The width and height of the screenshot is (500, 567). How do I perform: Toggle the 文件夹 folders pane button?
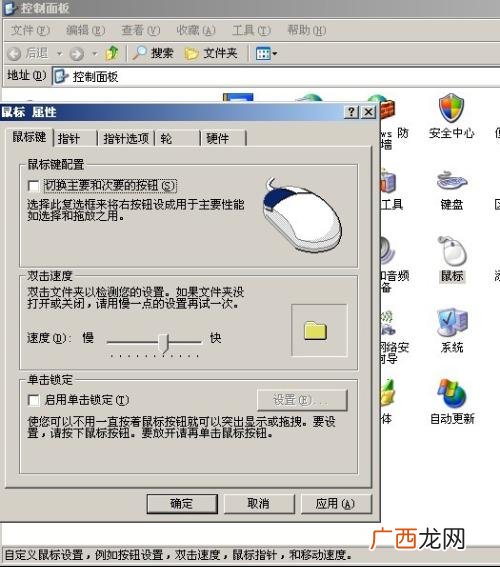pyautogui.click(x=211, y=54)
